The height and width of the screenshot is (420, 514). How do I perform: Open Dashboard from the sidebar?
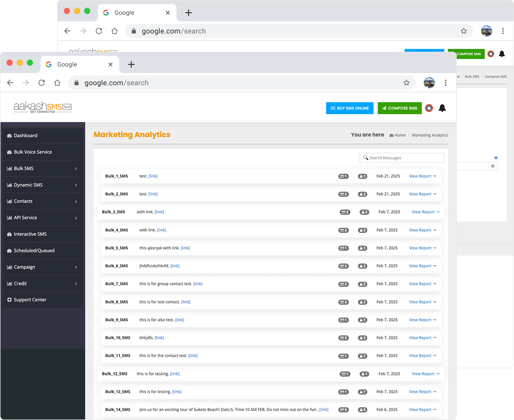coord(26,135)
